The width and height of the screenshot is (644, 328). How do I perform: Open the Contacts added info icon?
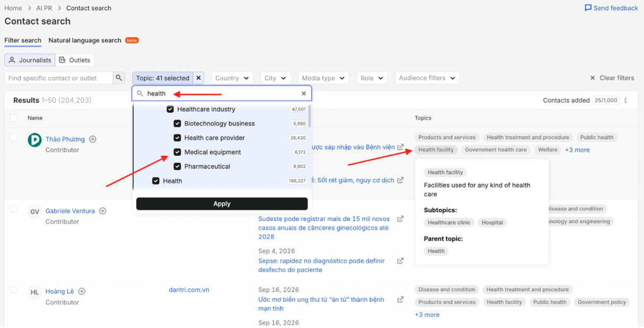pos(626,100)
